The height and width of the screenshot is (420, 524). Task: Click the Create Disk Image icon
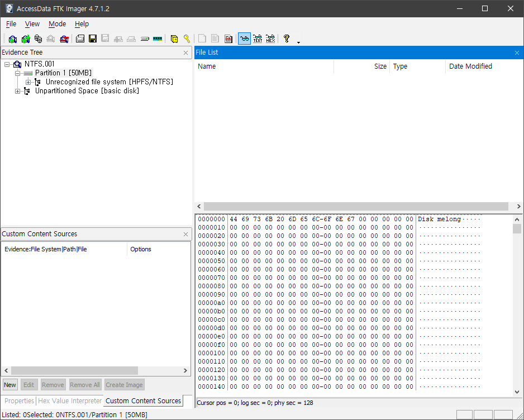pyautogui.click(x=80, y=39)
